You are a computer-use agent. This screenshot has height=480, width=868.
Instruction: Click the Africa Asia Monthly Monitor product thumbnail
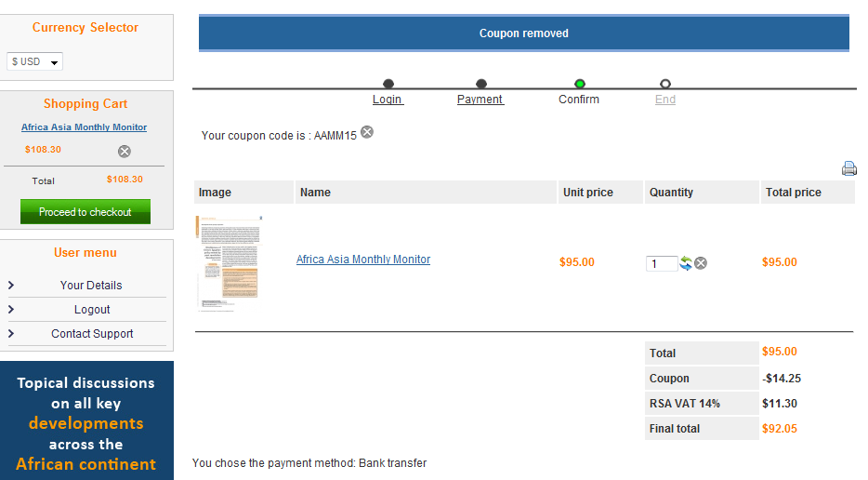(230, 261)
